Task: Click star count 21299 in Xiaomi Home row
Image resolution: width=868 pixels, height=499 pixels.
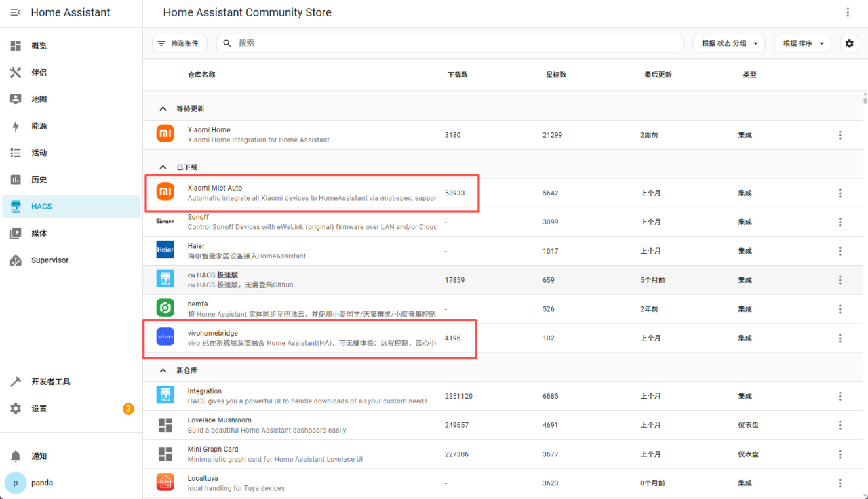Action: 553,135
